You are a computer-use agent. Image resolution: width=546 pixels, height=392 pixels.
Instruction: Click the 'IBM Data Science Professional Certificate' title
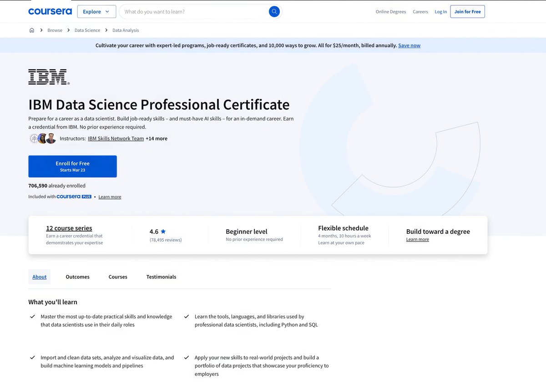click(x=159, y=105)
